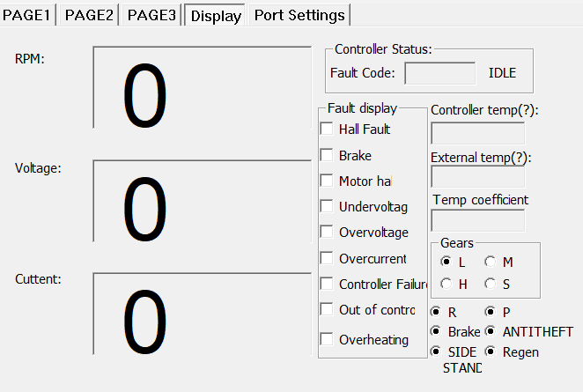The width and height of the screenshot is (583, 392).
Task: Click the Regen radio button
Action: (x=490, y=351)
